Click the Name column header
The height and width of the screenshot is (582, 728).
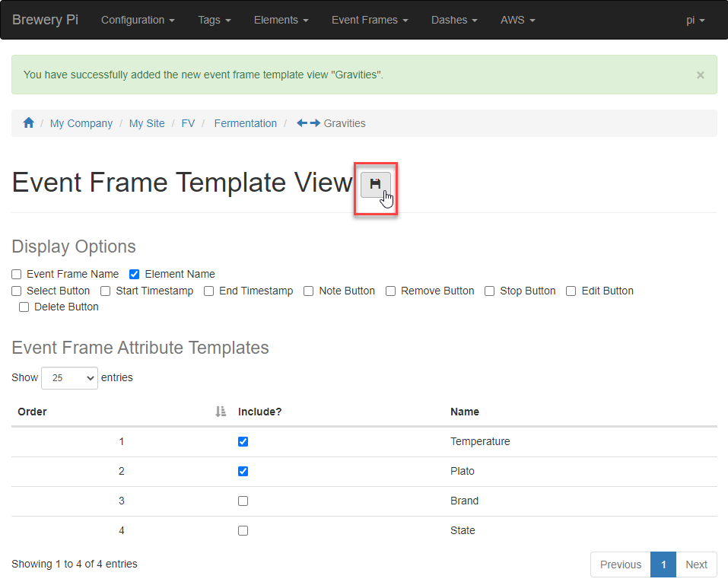(581, 412)
